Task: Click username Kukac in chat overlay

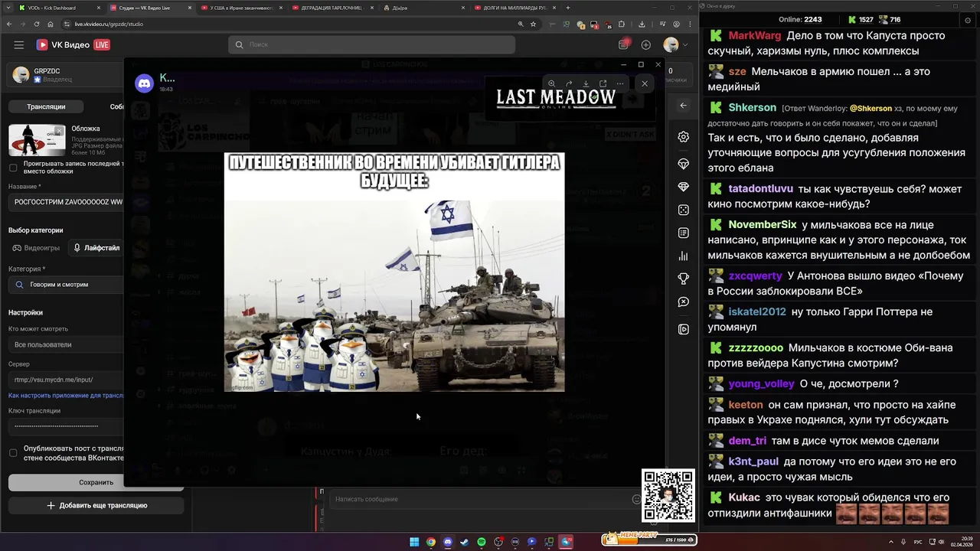Action: [x=744, y=497]
